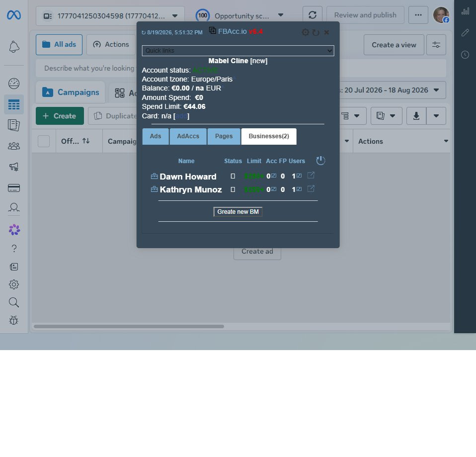Open external link icon for Dawn Howard
This screenshot has width=476, height=457.
pyautogui.click(x=311, y=176)
